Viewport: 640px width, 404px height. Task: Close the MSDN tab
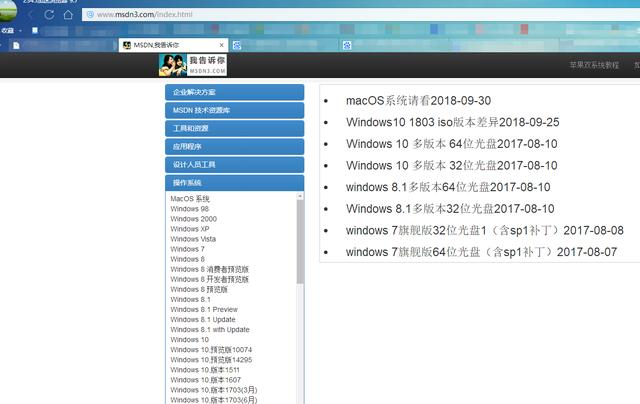tap(221, 45)
